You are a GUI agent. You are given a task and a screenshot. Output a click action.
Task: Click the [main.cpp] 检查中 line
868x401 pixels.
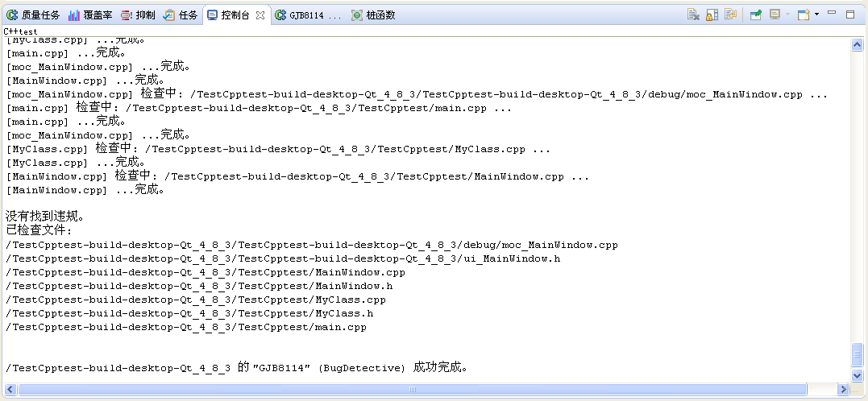pyautogui.click(x=259, y=108)
